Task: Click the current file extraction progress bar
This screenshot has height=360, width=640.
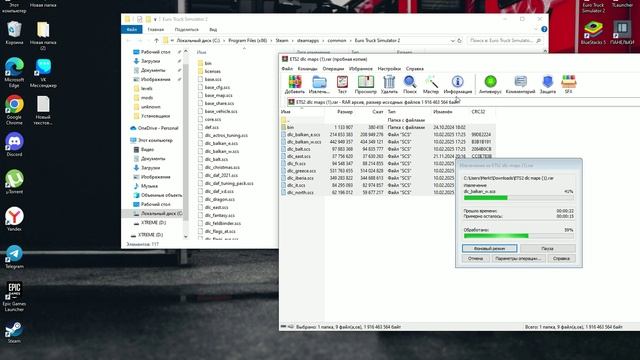Action: pos(518,198)
